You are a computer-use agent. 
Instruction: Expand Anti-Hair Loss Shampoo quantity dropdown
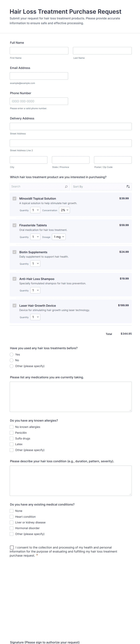35,290
